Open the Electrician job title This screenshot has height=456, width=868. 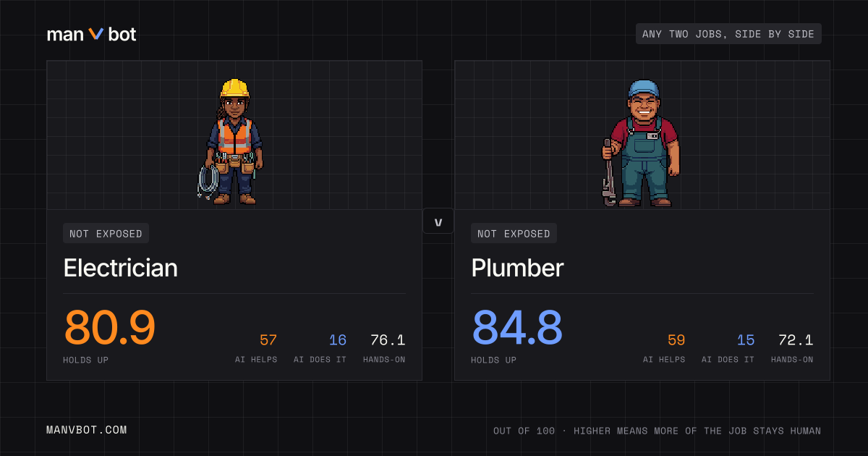(x=121, y=268)
